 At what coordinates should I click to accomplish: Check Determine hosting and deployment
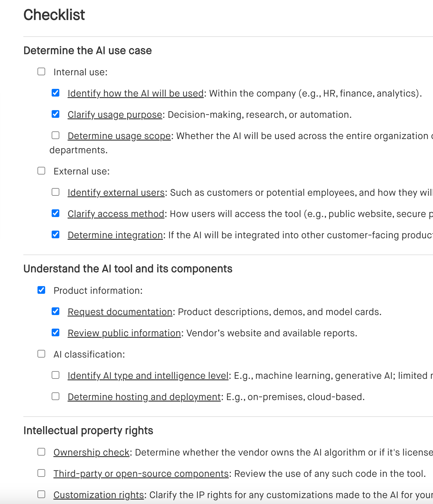pyautogui.click(x=55, y=396)
